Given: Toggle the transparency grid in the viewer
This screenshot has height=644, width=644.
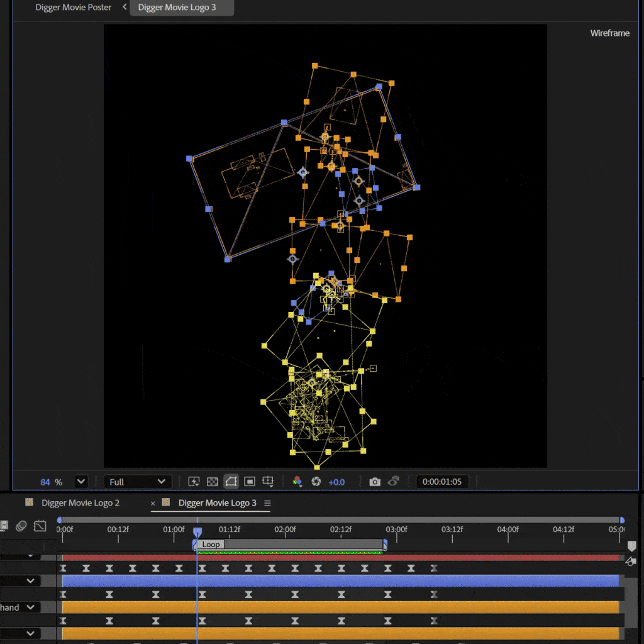Looking at the screenshot, I should tap(213, 481).
